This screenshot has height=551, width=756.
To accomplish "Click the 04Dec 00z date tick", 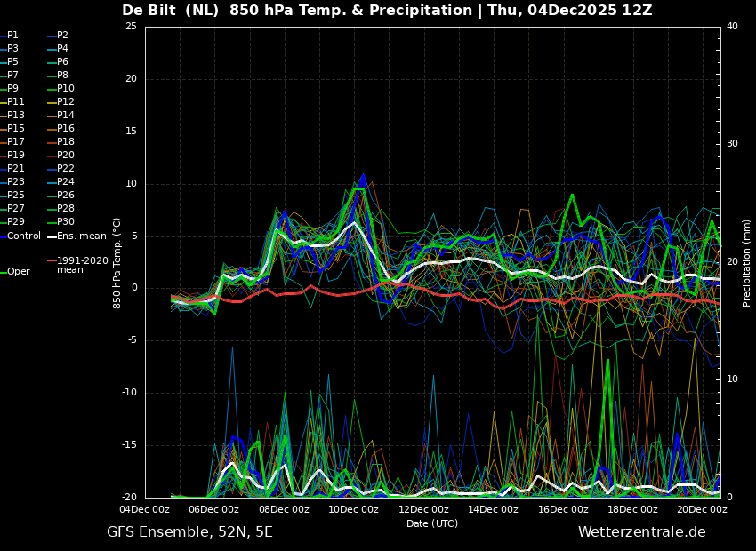I will pos(145,509).
